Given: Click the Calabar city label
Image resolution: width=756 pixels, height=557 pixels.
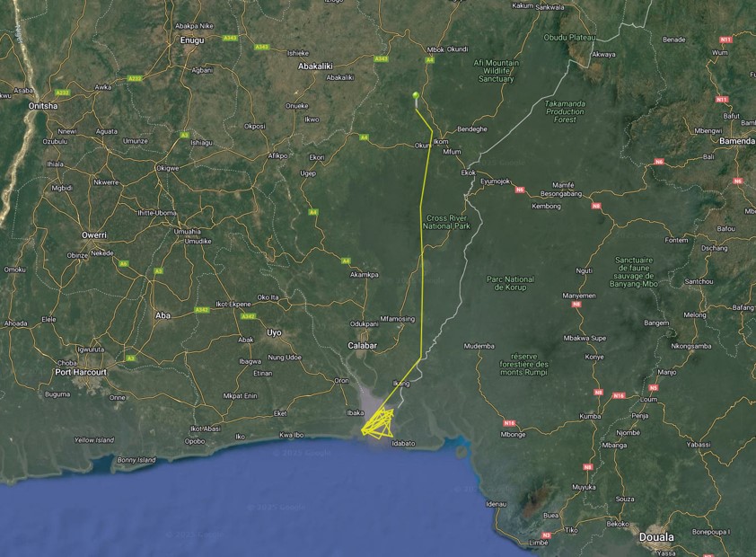Looking at the screenshot, I should click(x=362, y=345).
